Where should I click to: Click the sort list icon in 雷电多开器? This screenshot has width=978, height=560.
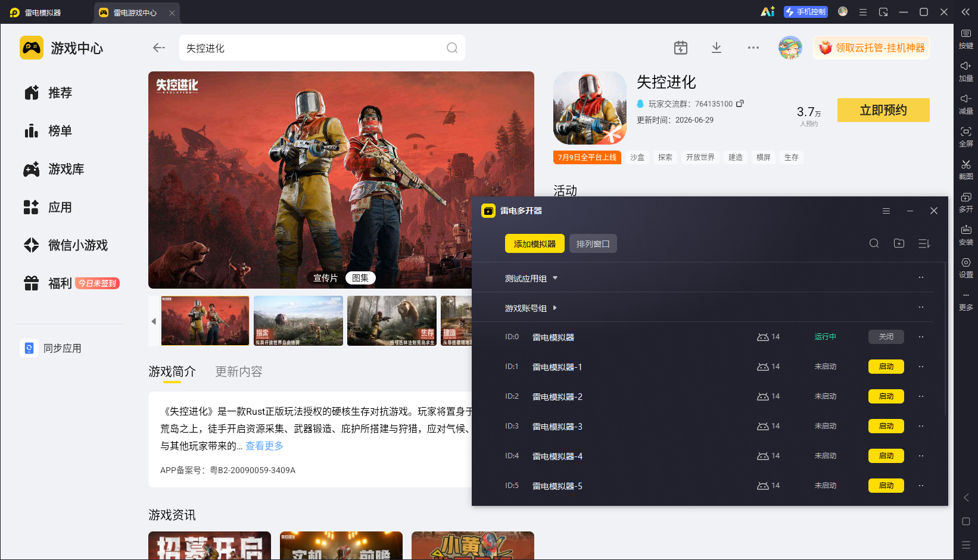[x=924, y=243]
